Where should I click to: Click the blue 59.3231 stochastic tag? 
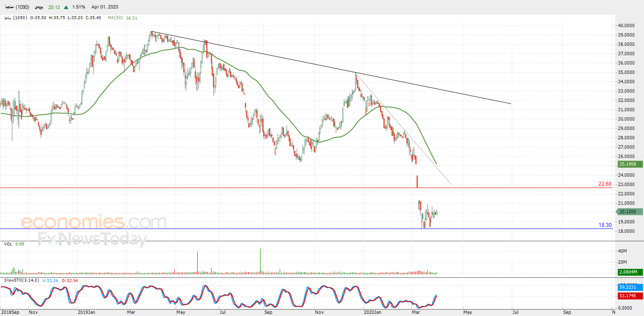click(630, 287)
